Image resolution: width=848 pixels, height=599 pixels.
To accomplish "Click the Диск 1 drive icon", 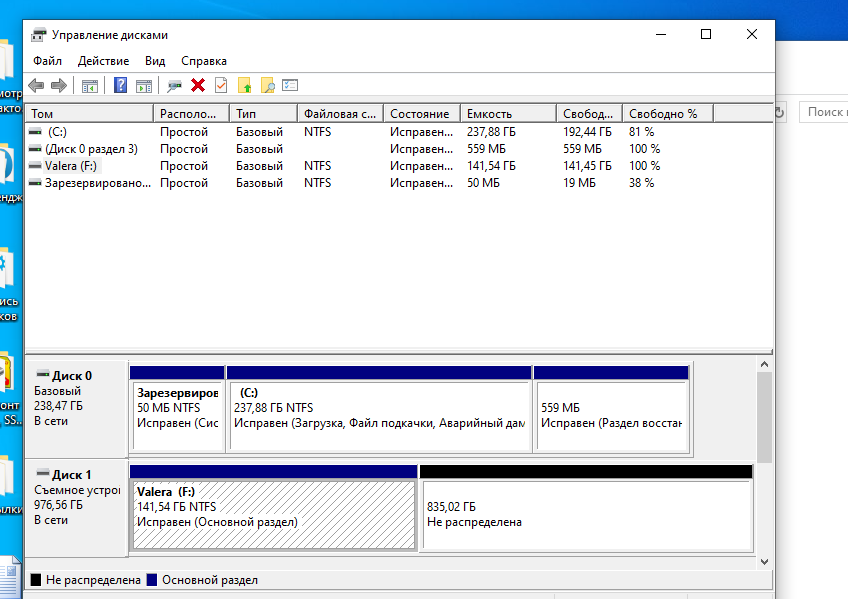I will click(43, 473).
